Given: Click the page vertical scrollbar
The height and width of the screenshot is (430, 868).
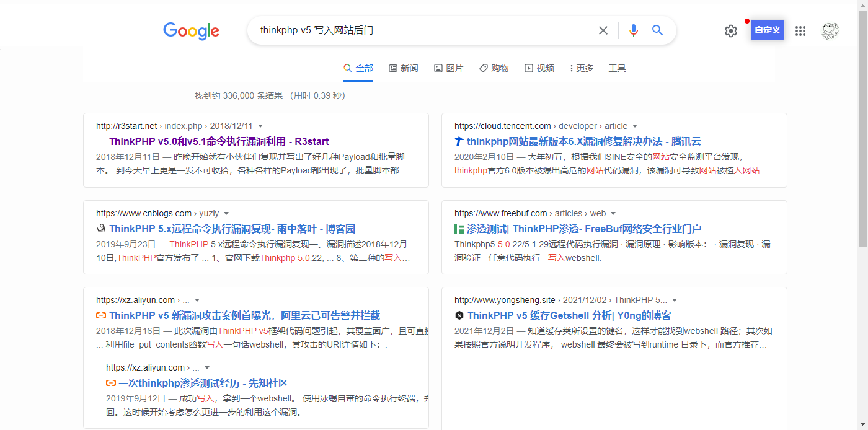Looking at the screenshot, I should pyautogui.click(x=862, y=130).
